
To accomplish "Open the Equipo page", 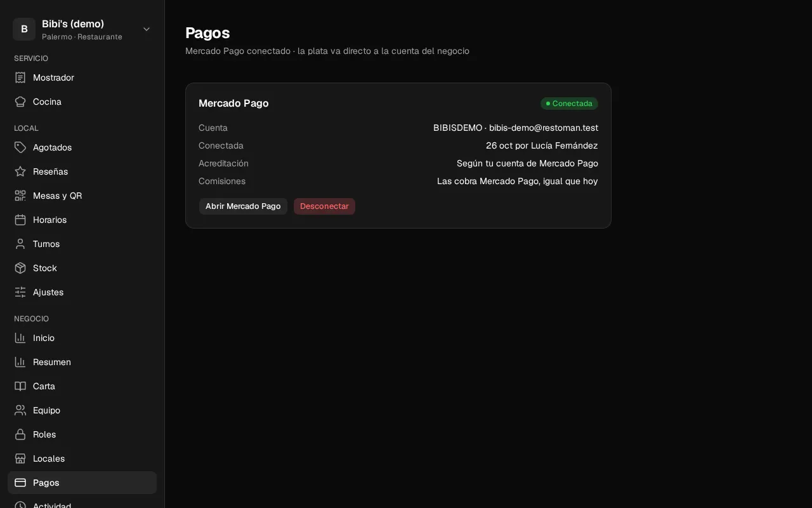I will pyautogui.click(x=82, y=410).
